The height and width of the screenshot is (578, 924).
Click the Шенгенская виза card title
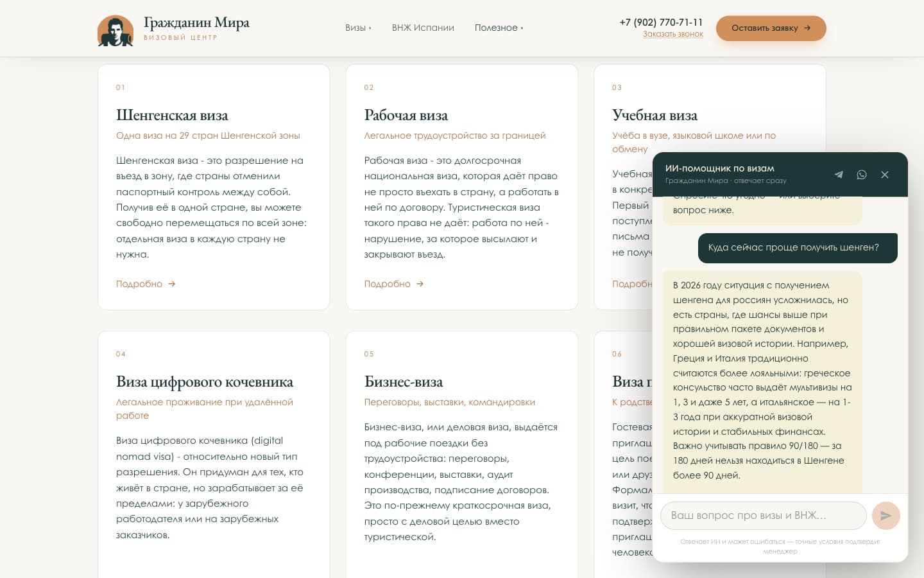tap(172, 116)
